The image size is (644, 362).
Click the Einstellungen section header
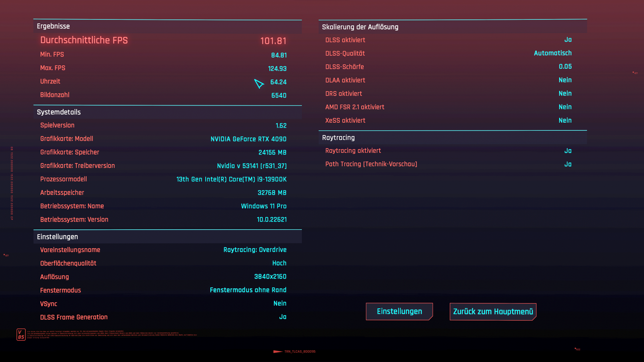(57, 237)
